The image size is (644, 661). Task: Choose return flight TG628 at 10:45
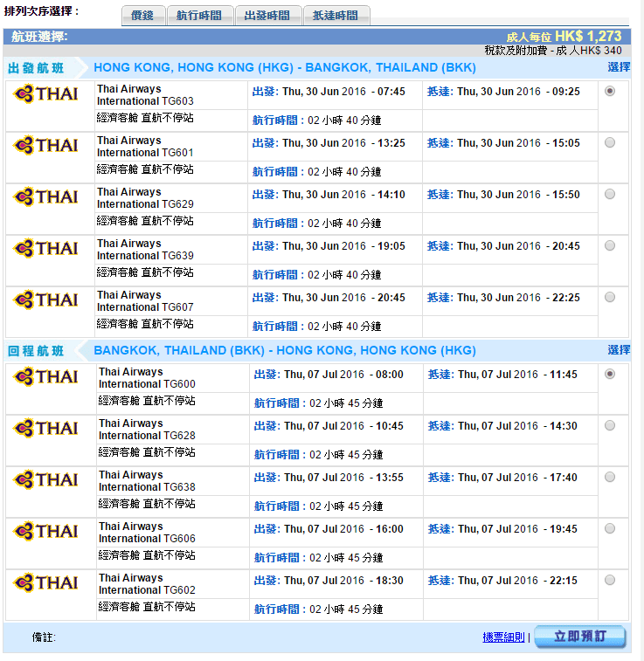point(609,425)
